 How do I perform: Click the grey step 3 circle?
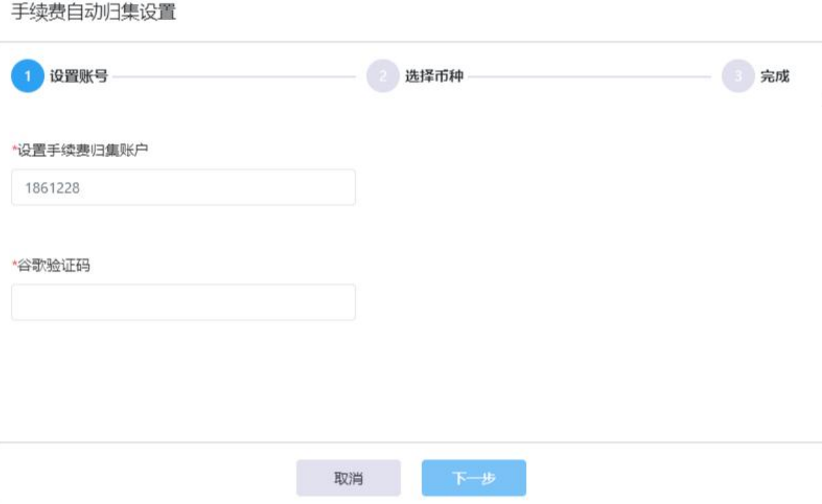738,77
